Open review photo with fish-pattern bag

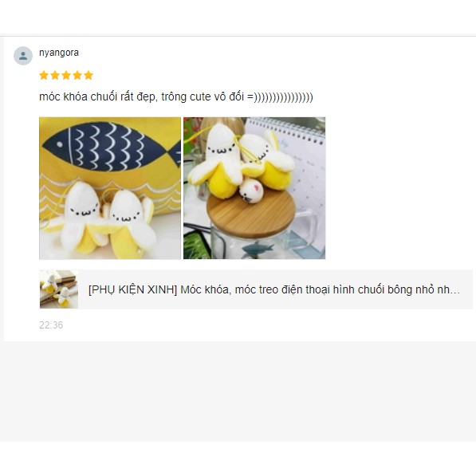point(110,188)
